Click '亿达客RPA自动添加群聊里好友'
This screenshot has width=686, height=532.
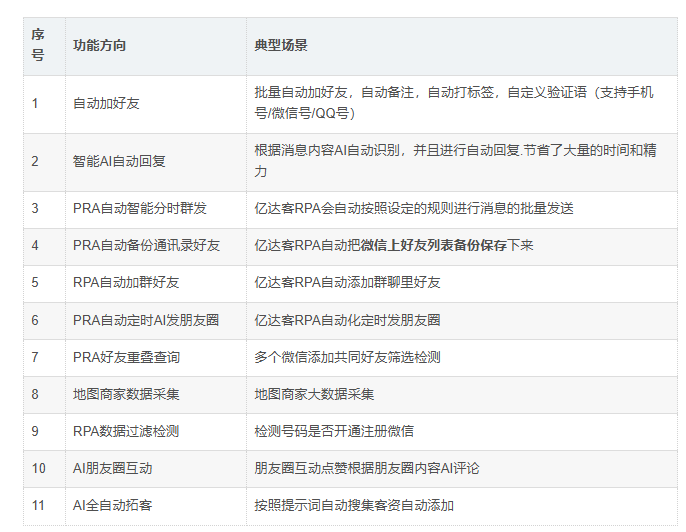click(x=347, y=283)
